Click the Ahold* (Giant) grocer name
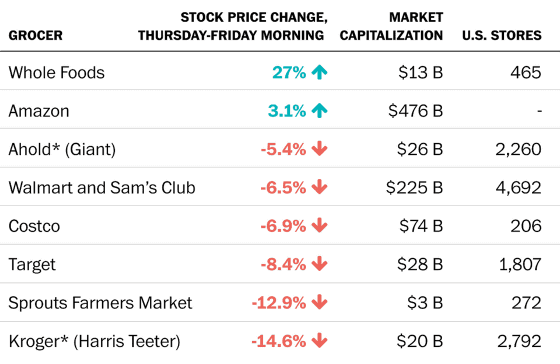Screen dimensions: 560x364 click(62, 149)
